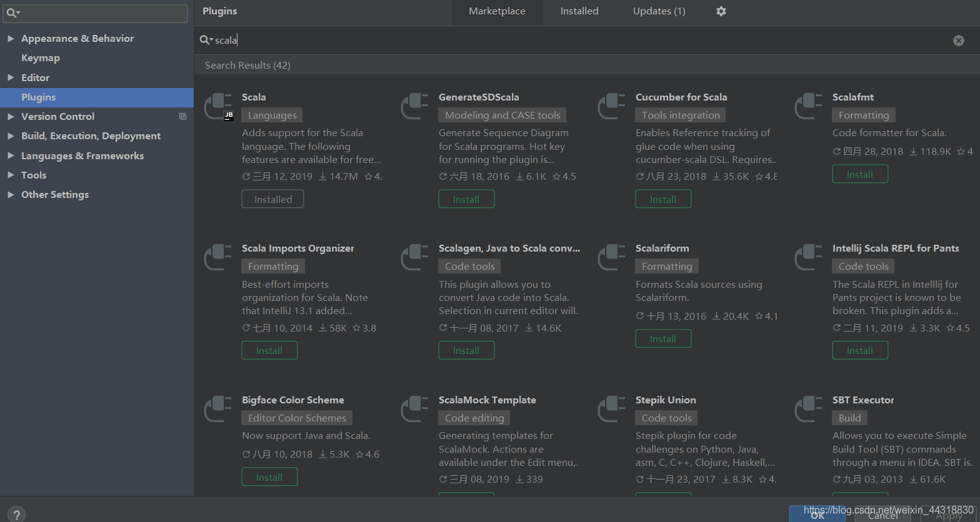
Task: Switch to the Installed tab
Action: click(x=579, y=11)
